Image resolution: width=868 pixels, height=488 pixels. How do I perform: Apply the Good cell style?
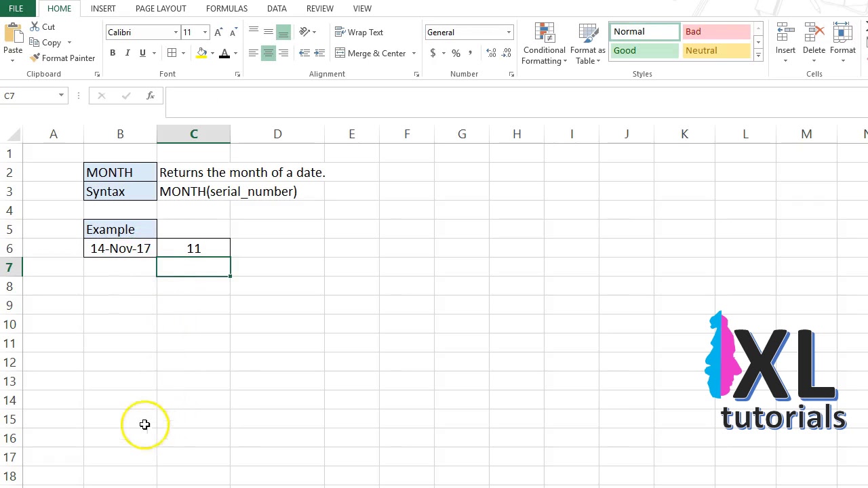point(644,51)
